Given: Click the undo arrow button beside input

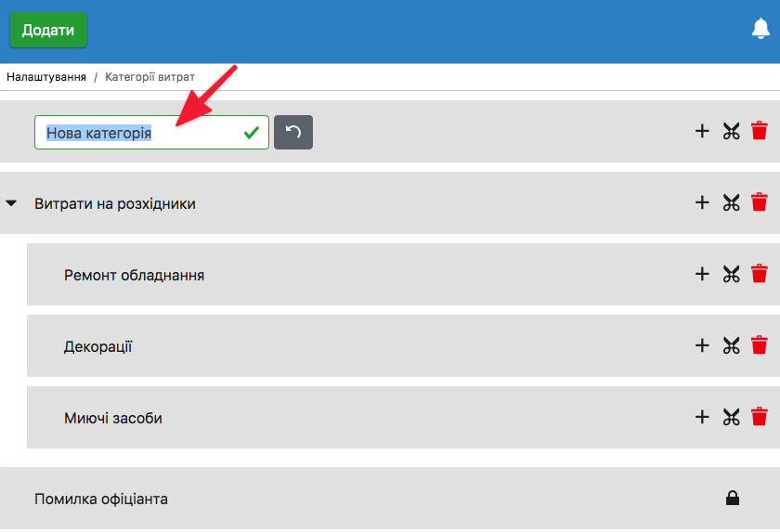Looking at the screenshot, I should (x=293, y=133).
